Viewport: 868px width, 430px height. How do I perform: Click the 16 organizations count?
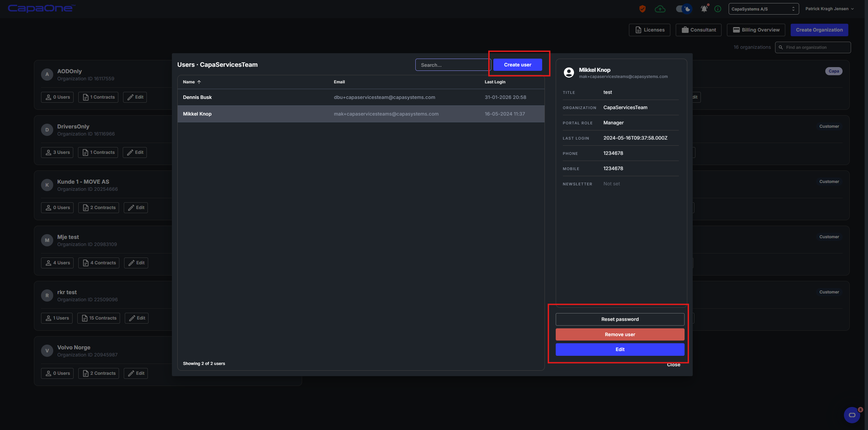pos(752,47)
